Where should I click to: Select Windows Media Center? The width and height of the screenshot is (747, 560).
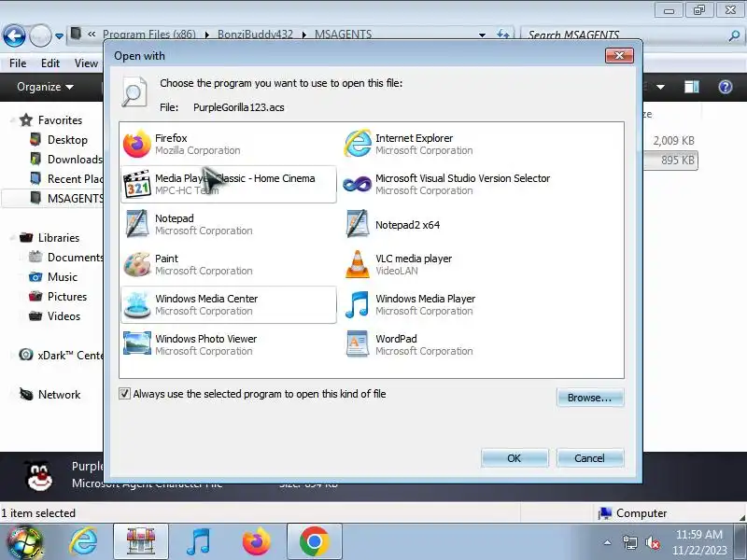[229, 305]
